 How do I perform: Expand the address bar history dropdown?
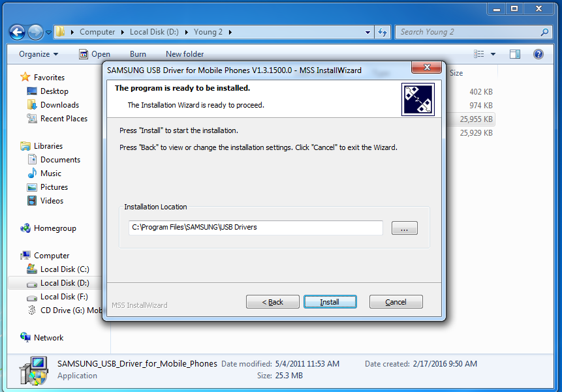[x=367, y=32]
